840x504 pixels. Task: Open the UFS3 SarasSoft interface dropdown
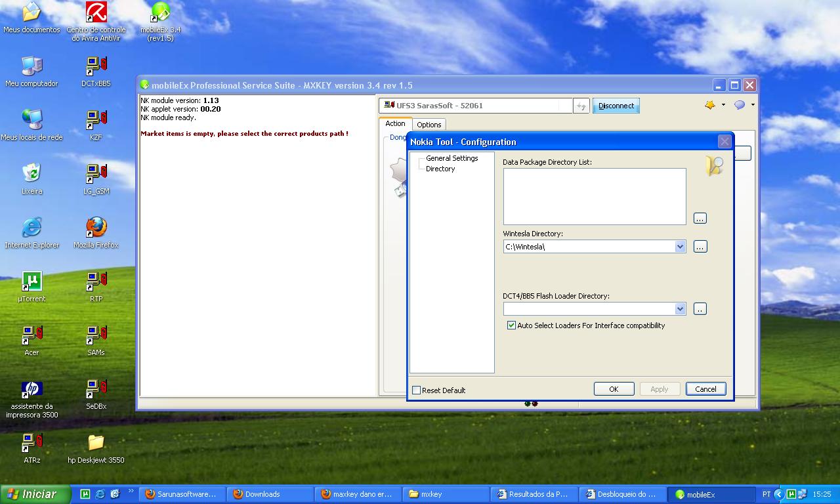click(x=476, y=106)
